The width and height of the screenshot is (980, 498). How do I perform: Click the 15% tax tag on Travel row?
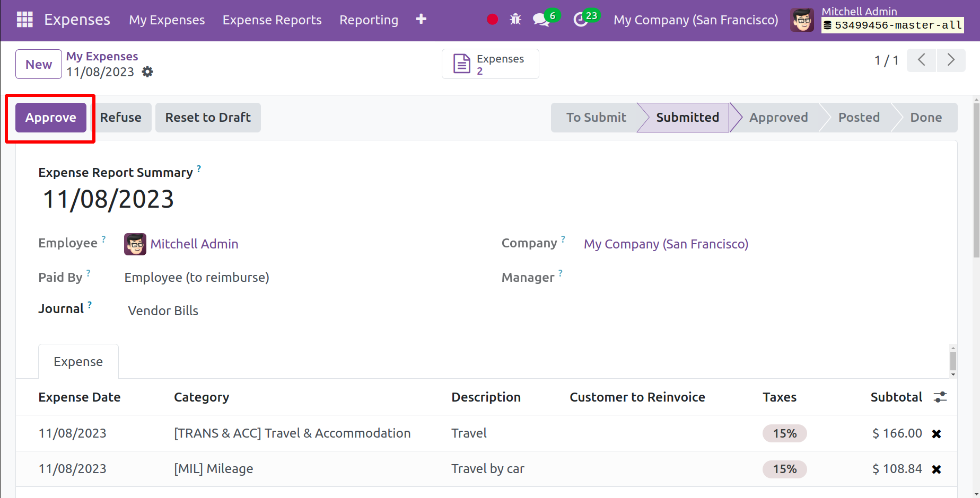784,433
